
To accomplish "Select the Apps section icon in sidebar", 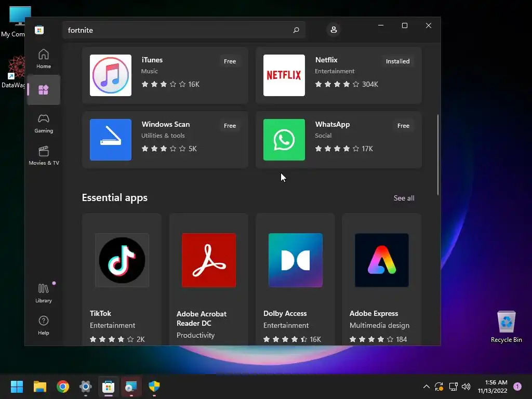I will (44, 90).
